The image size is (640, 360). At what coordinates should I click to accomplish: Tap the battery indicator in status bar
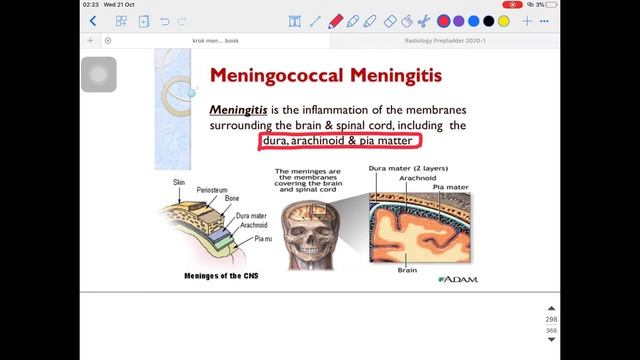(x=551, y=4)
